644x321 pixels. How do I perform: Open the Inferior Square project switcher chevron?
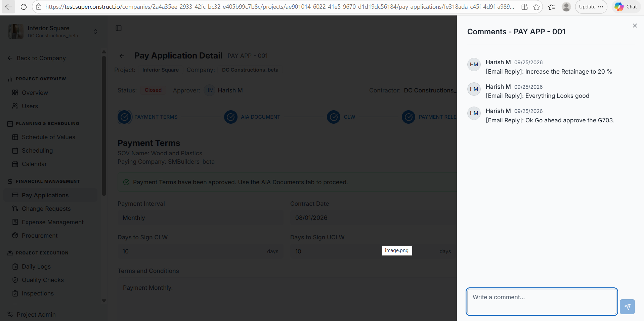95,32
